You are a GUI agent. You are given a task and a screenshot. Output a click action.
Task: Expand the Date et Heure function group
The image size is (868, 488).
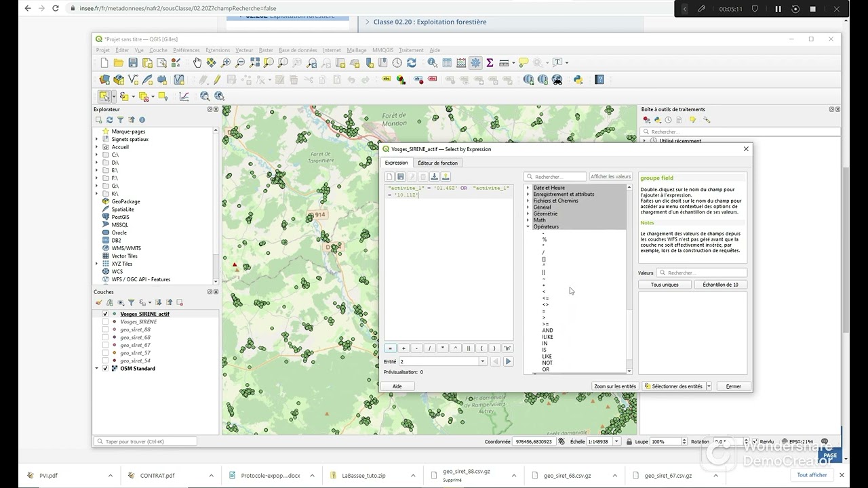click(528, 188)
